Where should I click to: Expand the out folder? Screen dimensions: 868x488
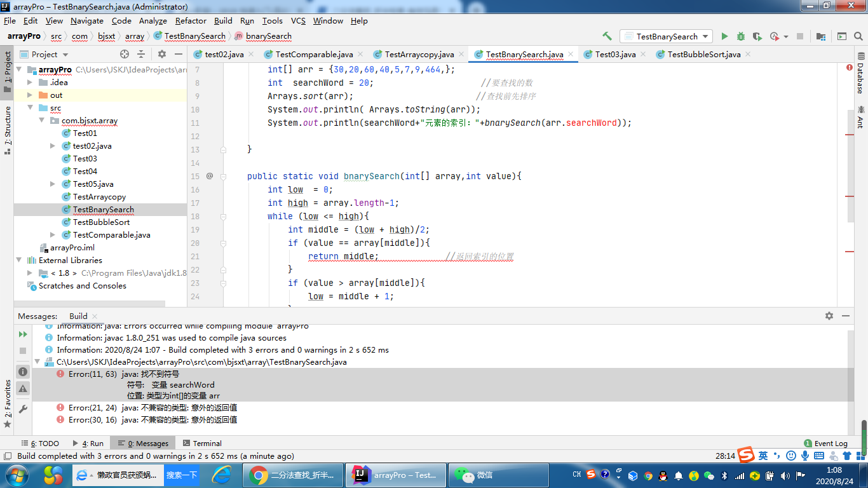(x=30, y=95)
